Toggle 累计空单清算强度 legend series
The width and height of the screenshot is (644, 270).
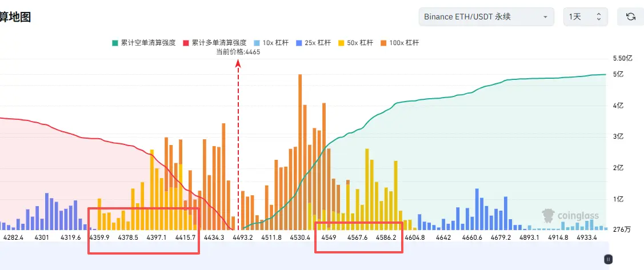coord(144,43)
